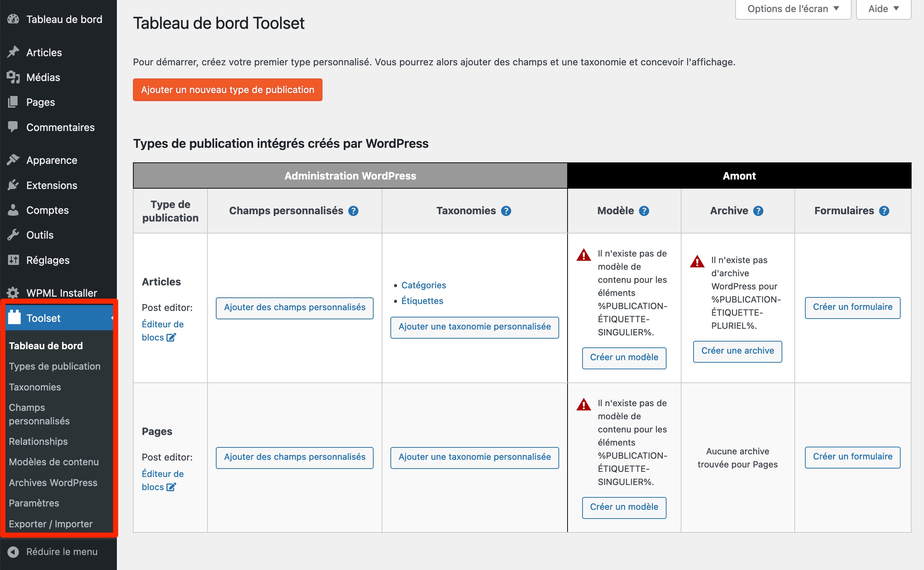This screenshot has width=924, height=570.
Task: Click 'Aucune archive trouvée pour Pages' text
Action: click(x=738, y=458)
